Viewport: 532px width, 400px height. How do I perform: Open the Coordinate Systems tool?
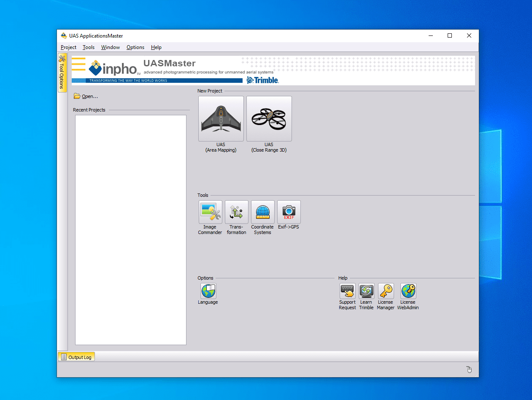pyautogui.click(x=262, y=212)
